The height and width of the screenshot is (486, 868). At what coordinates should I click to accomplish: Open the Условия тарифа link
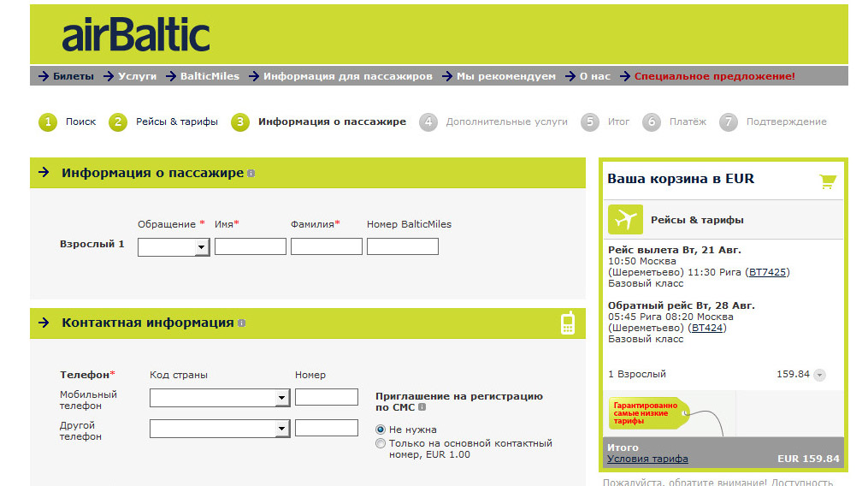tap(647, 459)
